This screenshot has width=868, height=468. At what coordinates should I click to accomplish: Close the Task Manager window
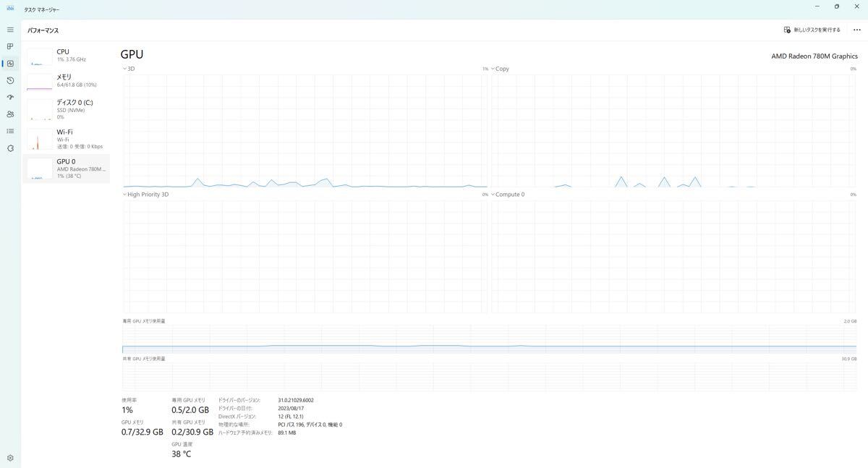tap(857, 7)
